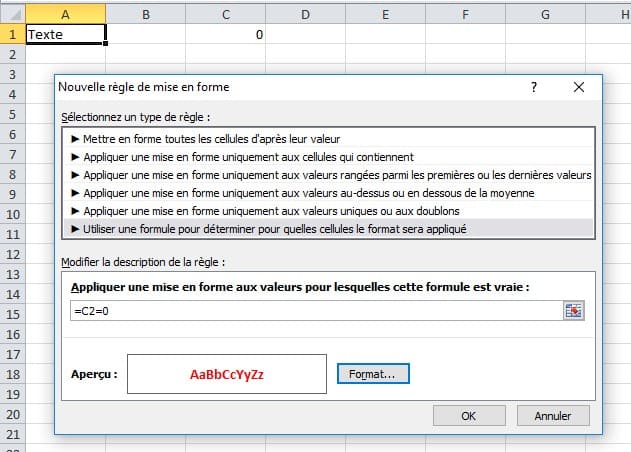631x452 pixels.
Task: Click the formula input field =C2=0
Action: pyautogui.click(x=315, y=311)
